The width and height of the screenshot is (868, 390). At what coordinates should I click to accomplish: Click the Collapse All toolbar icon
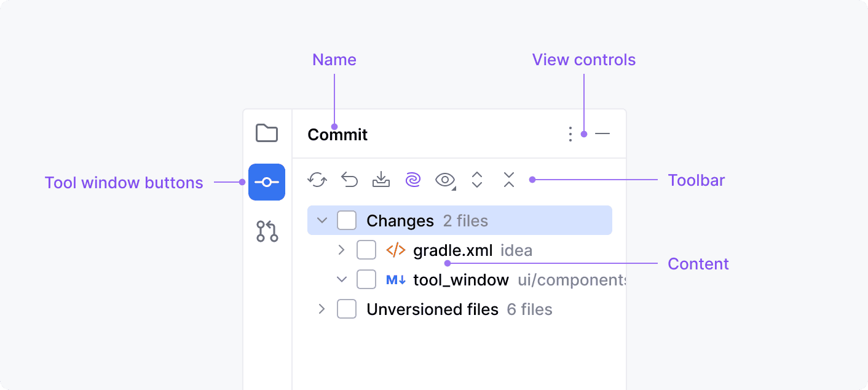[508, 180]
